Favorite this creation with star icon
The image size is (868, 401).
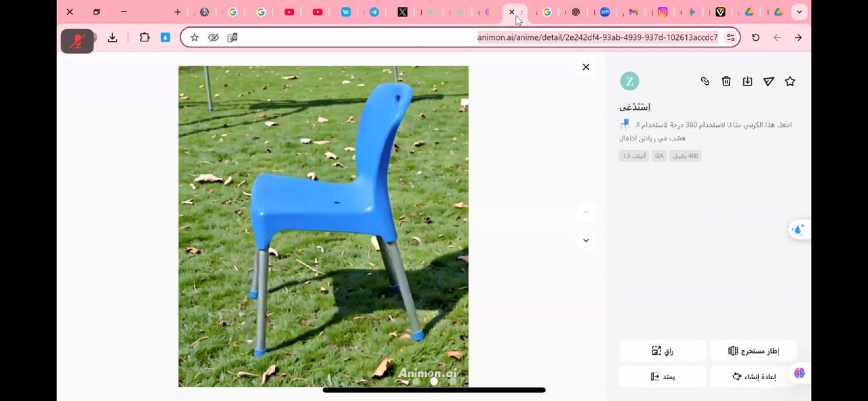click(x=790, y=81)
